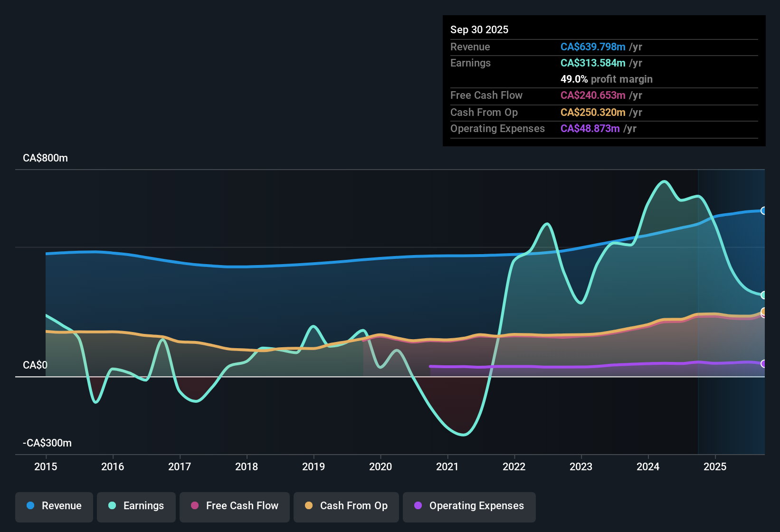Toggle the Revenue series visibility
This screenshot has height=532, width=780.
point(54,506)
